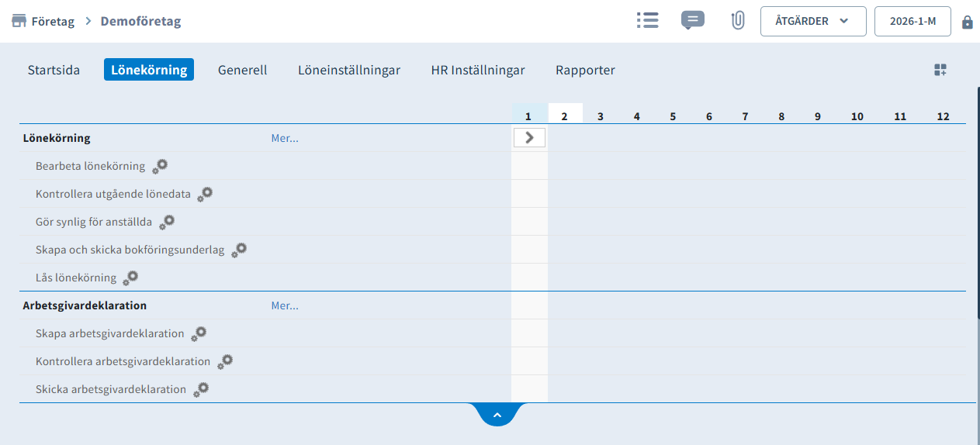Open the ÅTGÄRDER dropdown
The height and width of the screenshot is (445, 980).
(812, 21)
